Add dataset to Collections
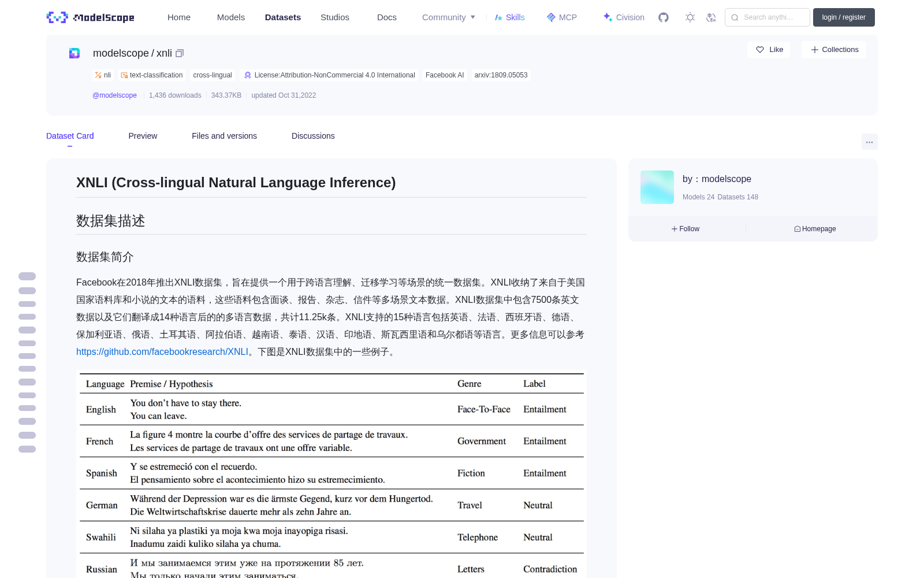 pyautogui.click(x=834, y=50)
